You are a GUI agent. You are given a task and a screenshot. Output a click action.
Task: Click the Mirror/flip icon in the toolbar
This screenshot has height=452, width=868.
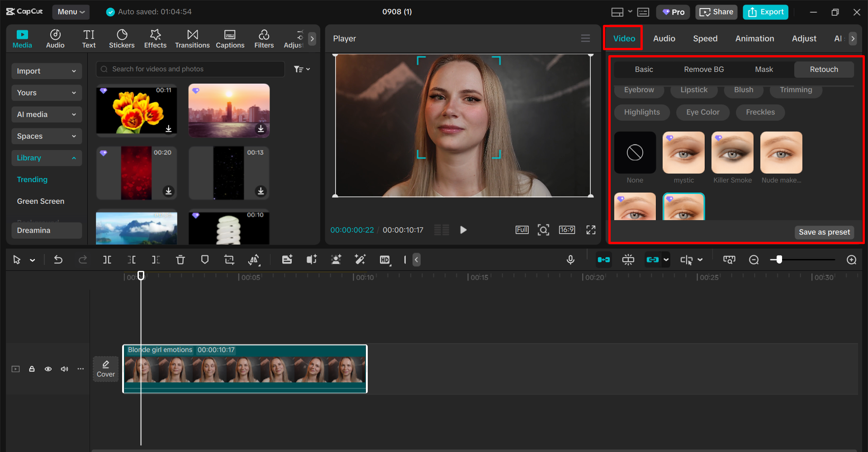coord(254,259)
